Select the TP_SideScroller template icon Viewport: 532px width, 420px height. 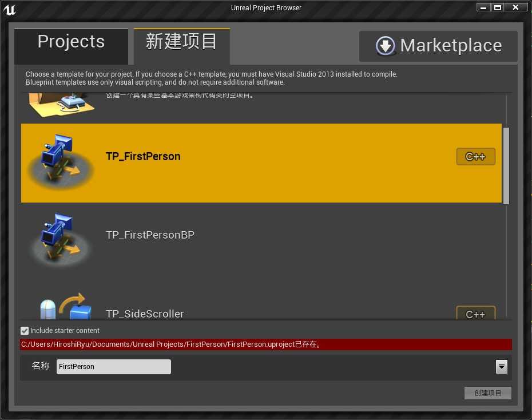coord(66,306)
